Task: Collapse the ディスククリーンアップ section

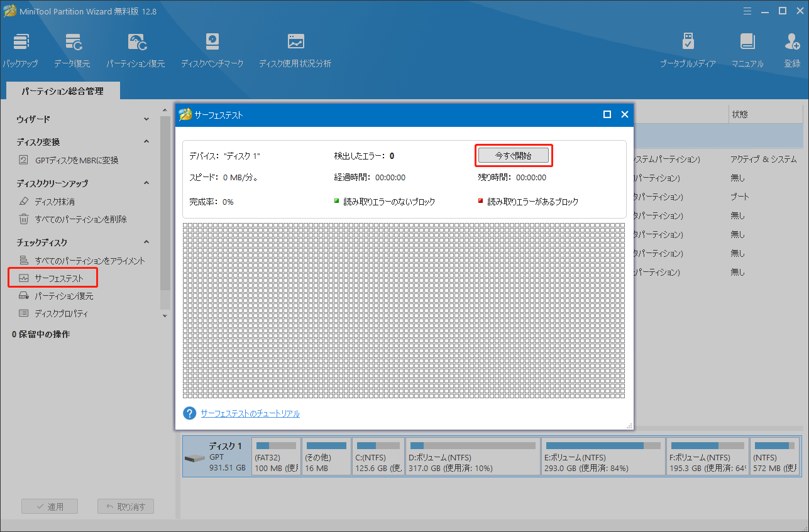Action: coord(146,183)
